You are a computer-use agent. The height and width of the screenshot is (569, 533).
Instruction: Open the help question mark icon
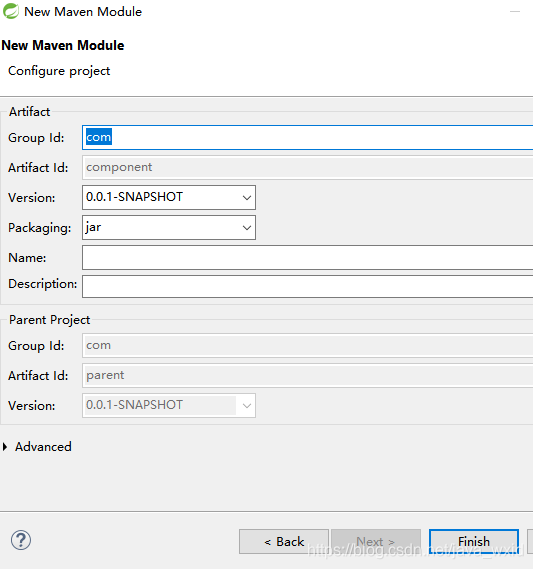click(21, 540)
